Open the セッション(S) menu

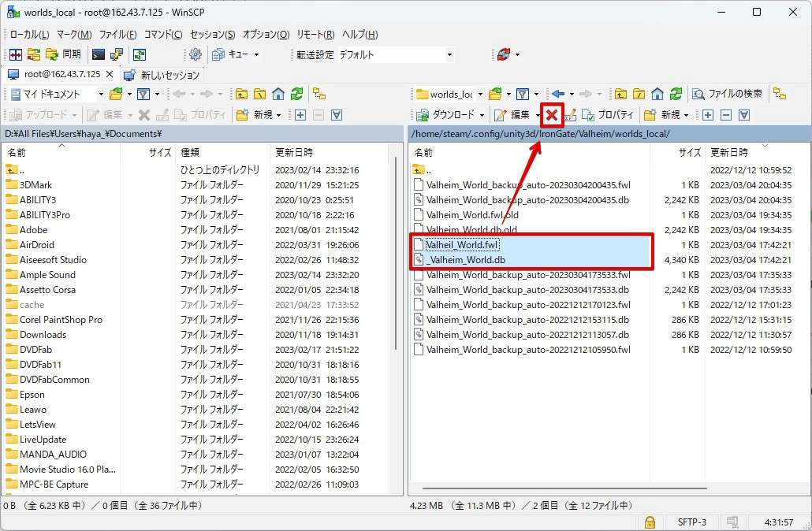pyautogui.click(x=212, y=35)
